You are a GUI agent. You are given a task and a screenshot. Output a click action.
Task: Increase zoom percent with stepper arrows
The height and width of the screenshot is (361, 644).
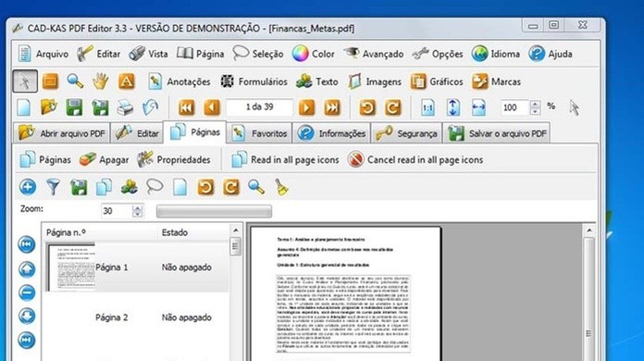[535, 104]
